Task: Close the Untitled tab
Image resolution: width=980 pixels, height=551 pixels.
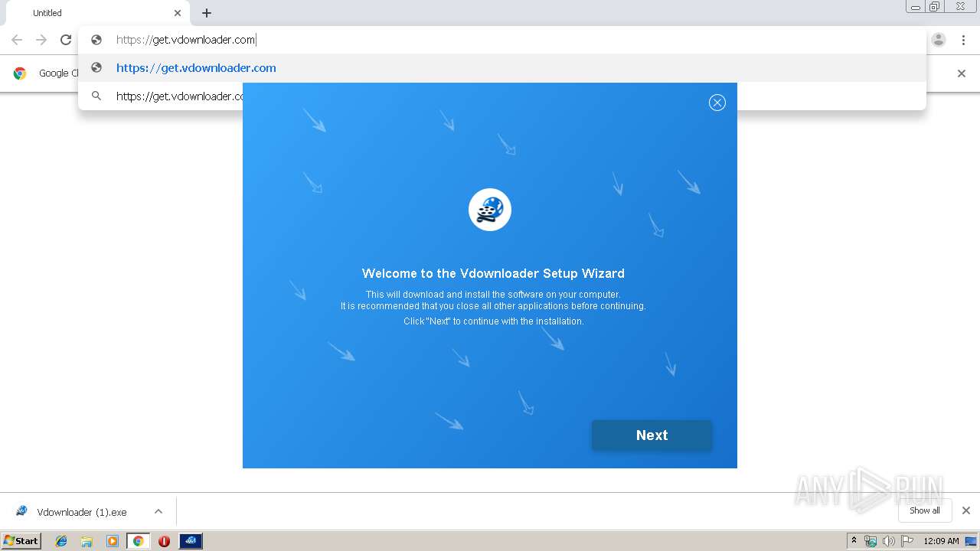Action: click(178, 13)
